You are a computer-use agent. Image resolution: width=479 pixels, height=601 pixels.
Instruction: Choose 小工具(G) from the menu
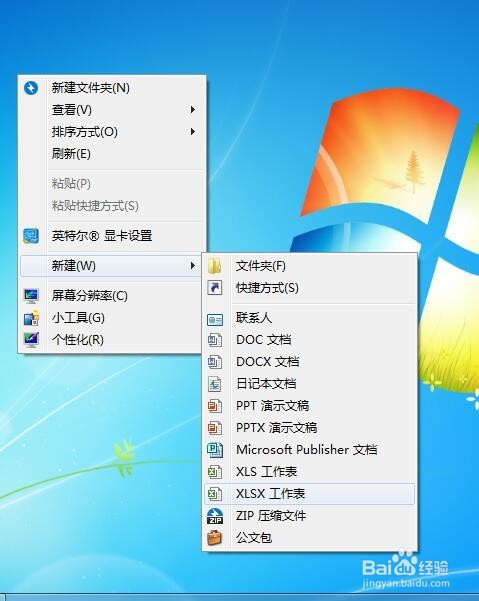pos(111,318)
